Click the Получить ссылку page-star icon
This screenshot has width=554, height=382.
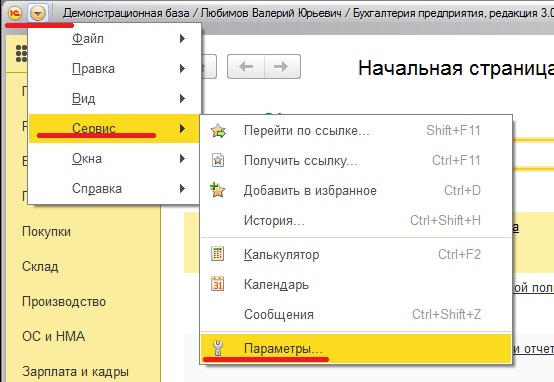(218, 160)
